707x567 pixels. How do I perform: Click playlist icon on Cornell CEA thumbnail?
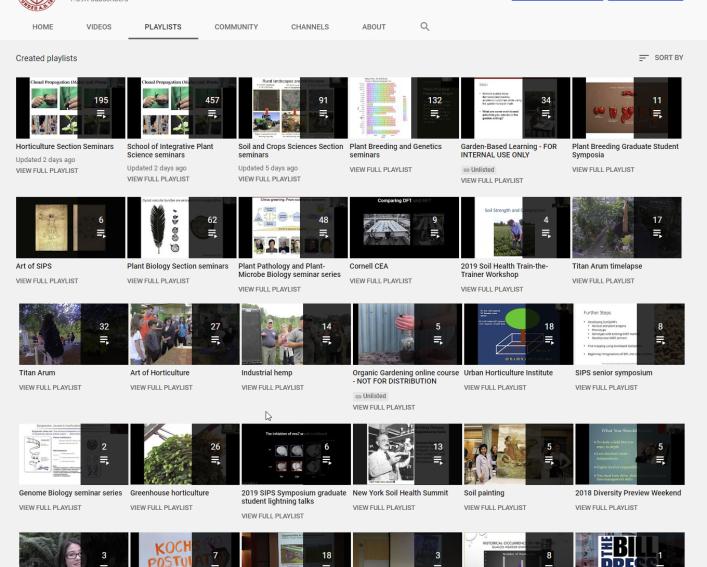coord(435,233)
